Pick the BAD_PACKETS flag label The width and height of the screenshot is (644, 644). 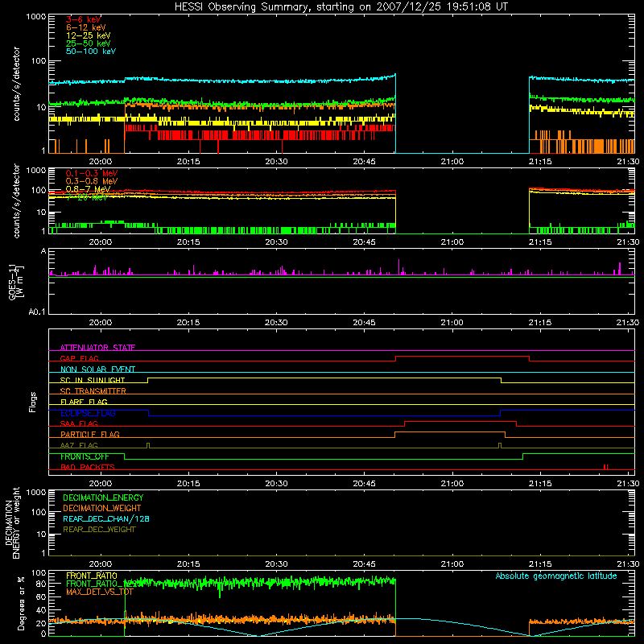(x=88, y=467)
